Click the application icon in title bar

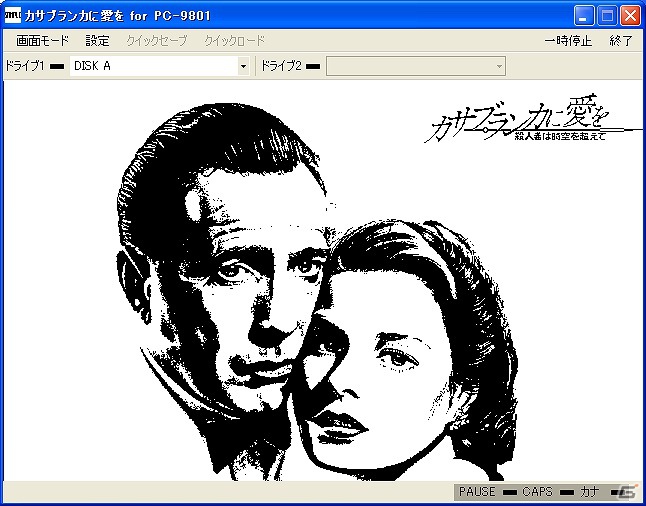coord(13,16)
